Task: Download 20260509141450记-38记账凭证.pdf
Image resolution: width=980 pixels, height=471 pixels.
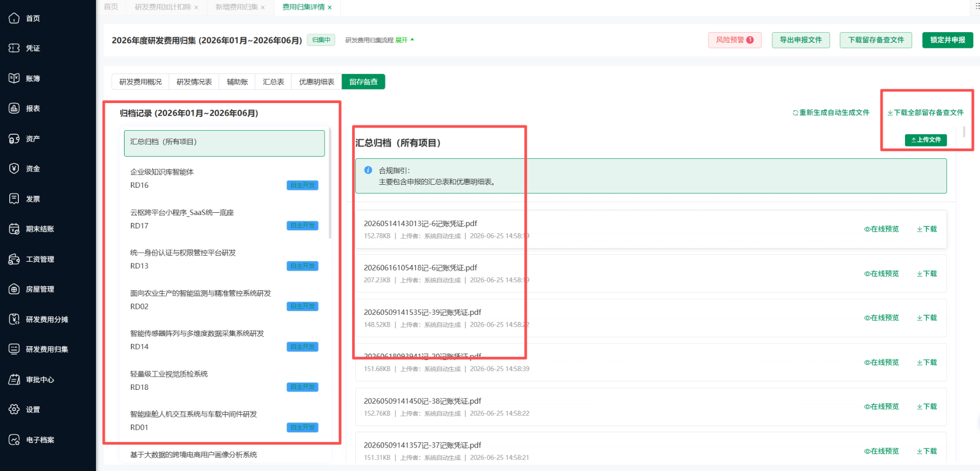Action: 926,407
